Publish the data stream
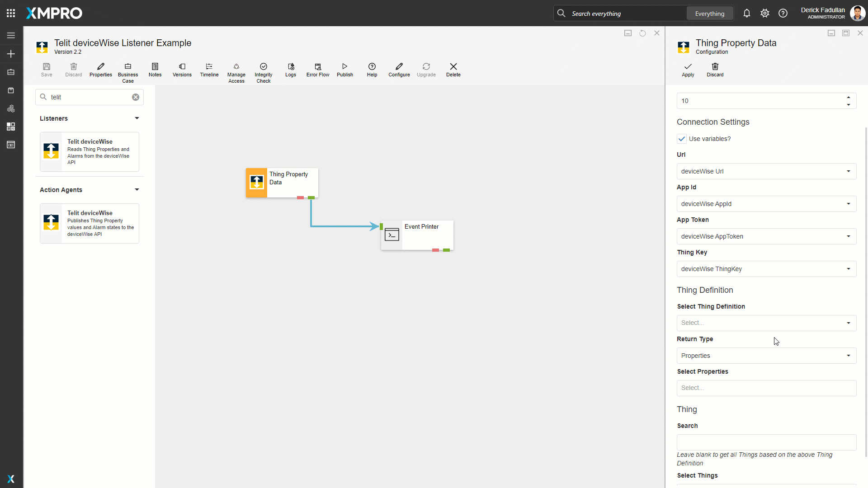The height and width of the screenshot is (488, 868). coord(344,70)
